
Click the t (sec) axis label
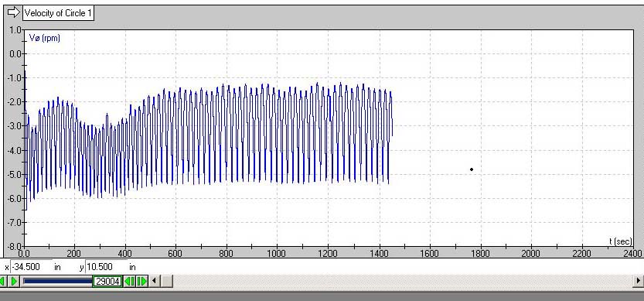click(621, 241)
